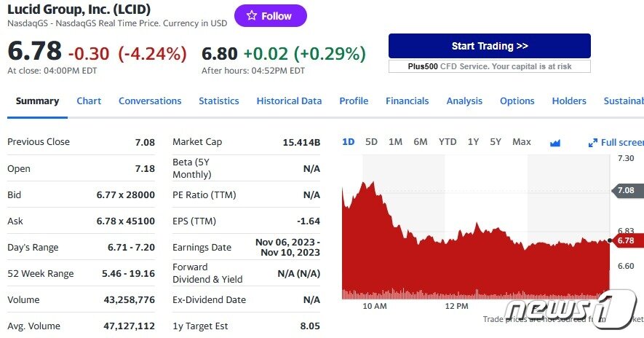Set chart range to YTD
This screenshot has width=644, height=338.
(x=448, y=142)
